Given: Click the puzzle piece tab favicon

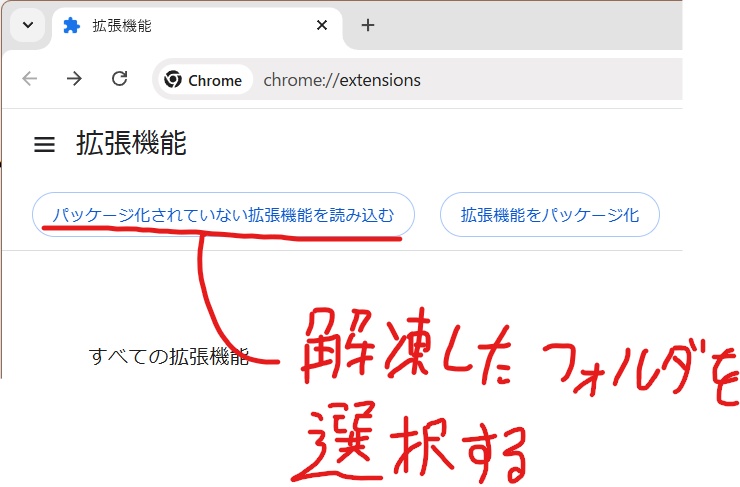Looking at the screenshot, I should (71, 25).
